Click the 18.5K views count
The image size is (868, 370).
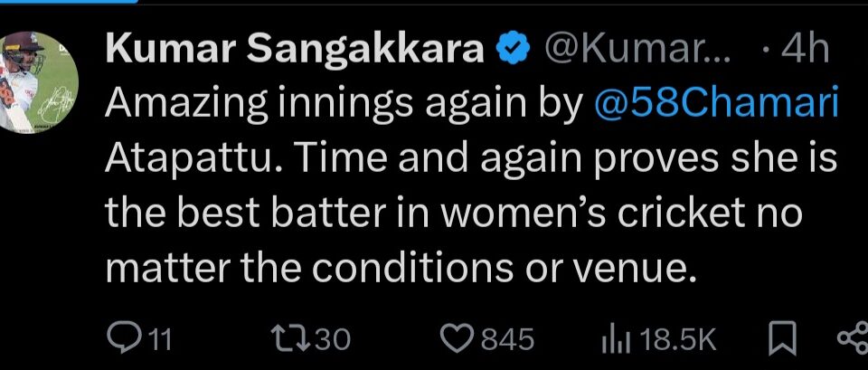[677, 339]
